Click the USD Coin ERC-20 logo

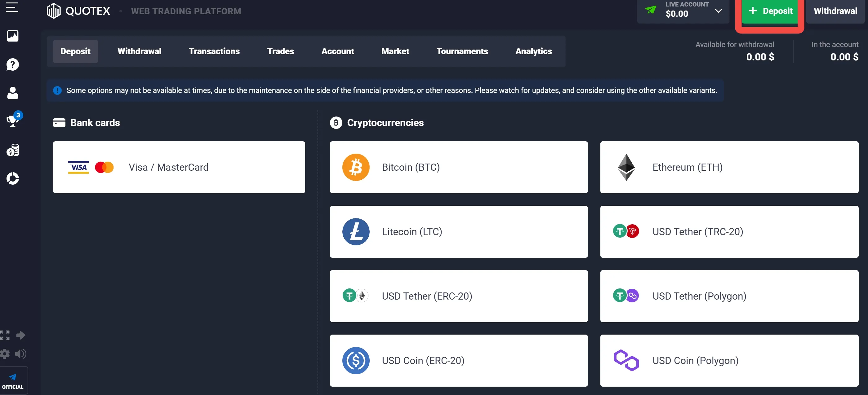point(356,361)
